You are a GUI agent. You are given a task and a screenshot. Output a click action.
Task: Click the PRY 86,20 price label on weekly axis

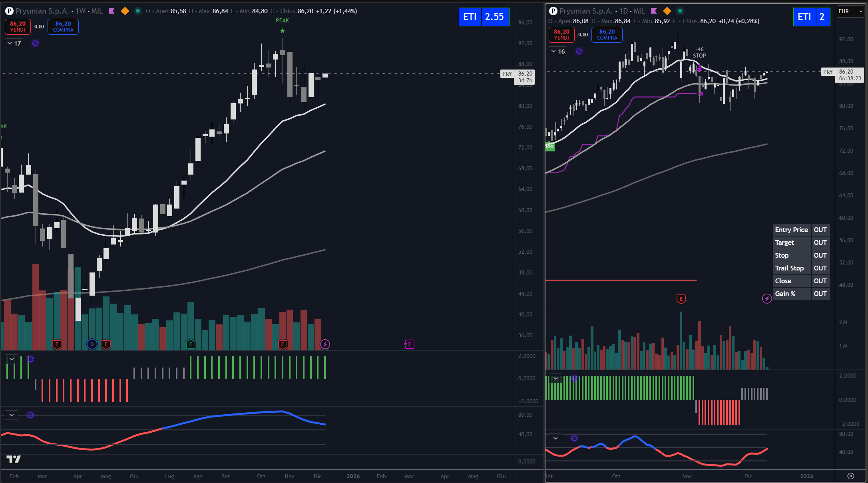coord(525,74)
